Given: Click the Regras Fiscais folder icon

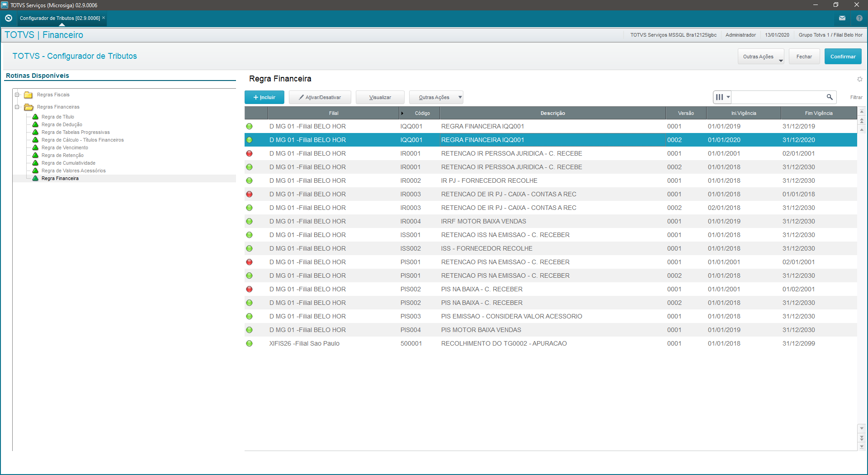Looking at the screenshot, I should [28, 95].
